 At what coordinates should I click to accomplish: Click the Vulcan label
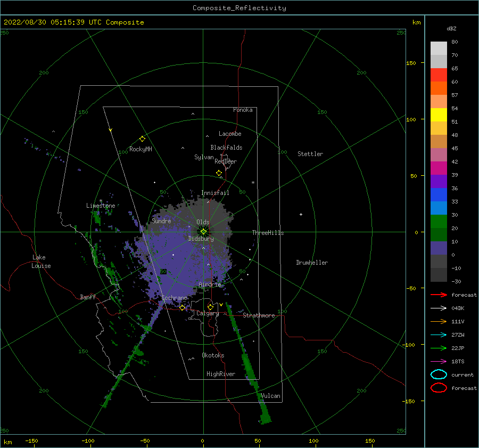click(x=270, y=396)
